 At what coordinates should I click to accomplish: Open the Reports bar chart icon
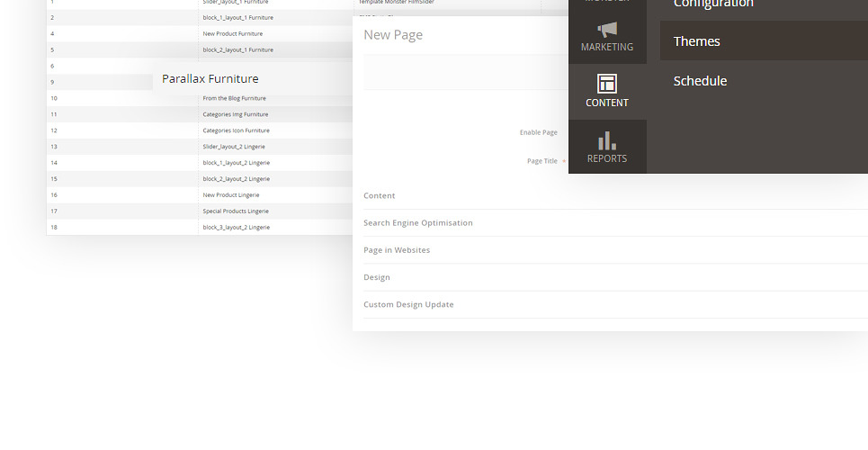[x=607, y=141]
